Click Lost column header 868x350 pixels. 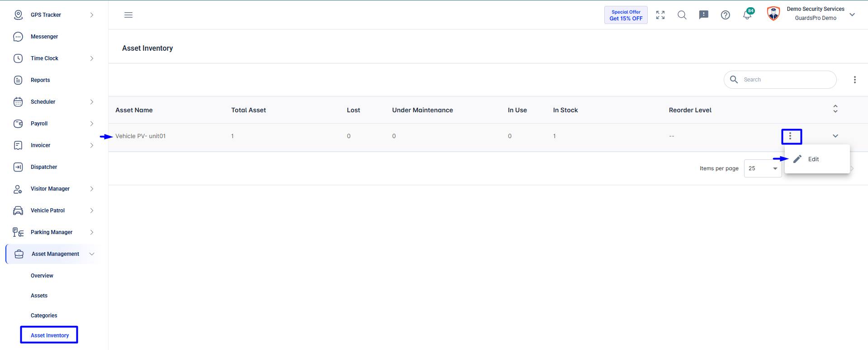pyautogui.click(x=353, y=110)
